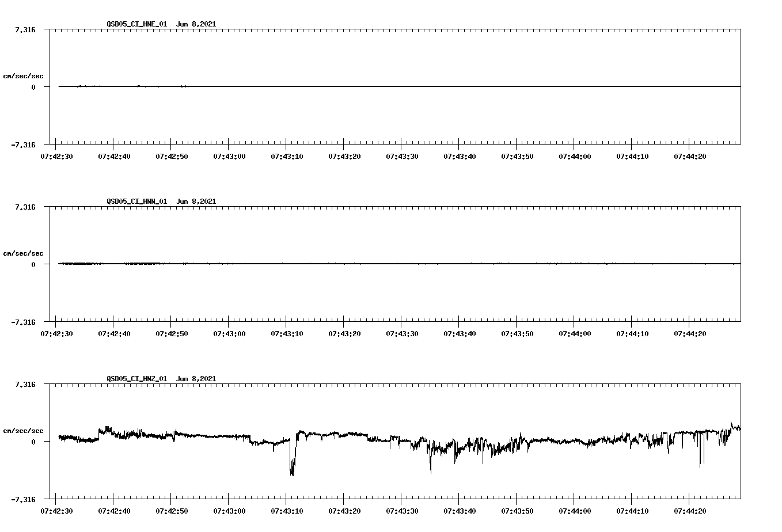Select the 7.316 upper limit on HNZ plot

25,384
